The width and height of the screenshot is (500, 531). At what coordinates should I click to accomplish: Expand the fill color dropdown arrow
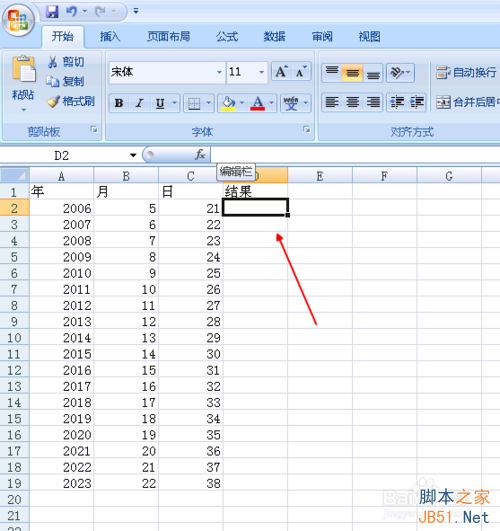point(242,103)
